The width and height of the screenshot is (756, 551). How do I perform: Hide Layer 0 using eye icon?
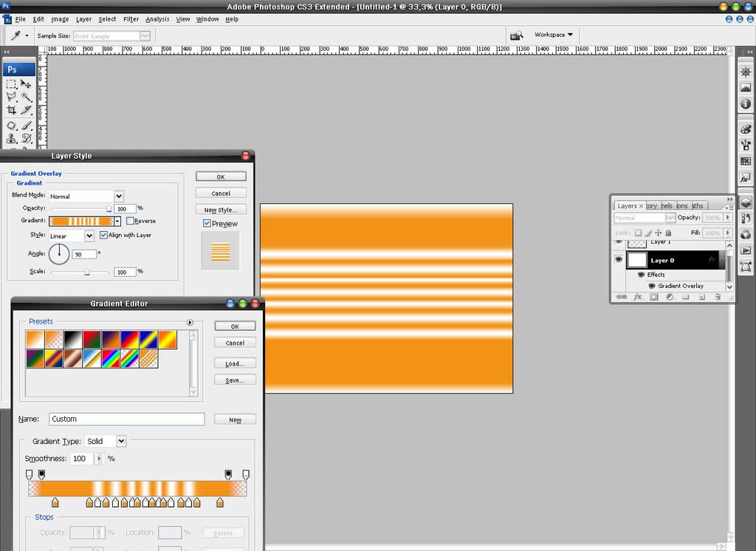(x=619, y=259)
